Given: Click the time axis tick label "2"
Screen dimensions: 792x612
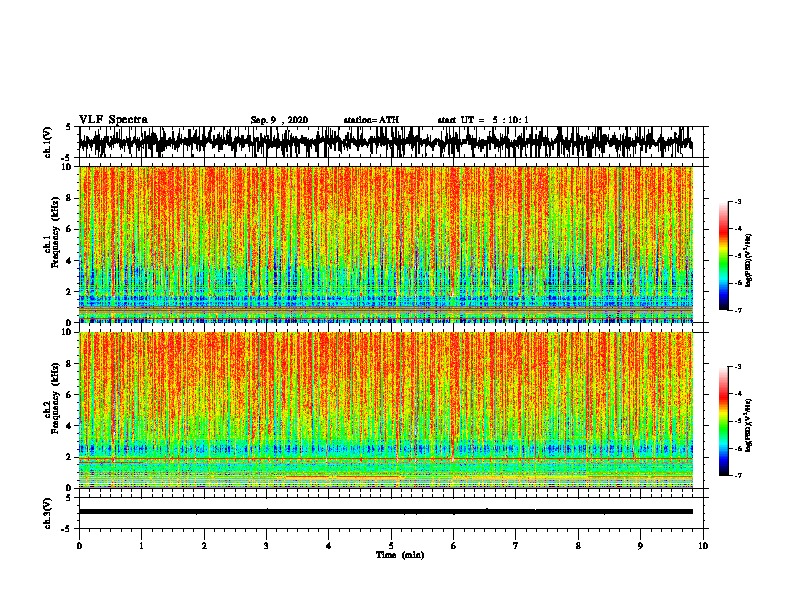Looking at the screenshot, I should [204, 546].
